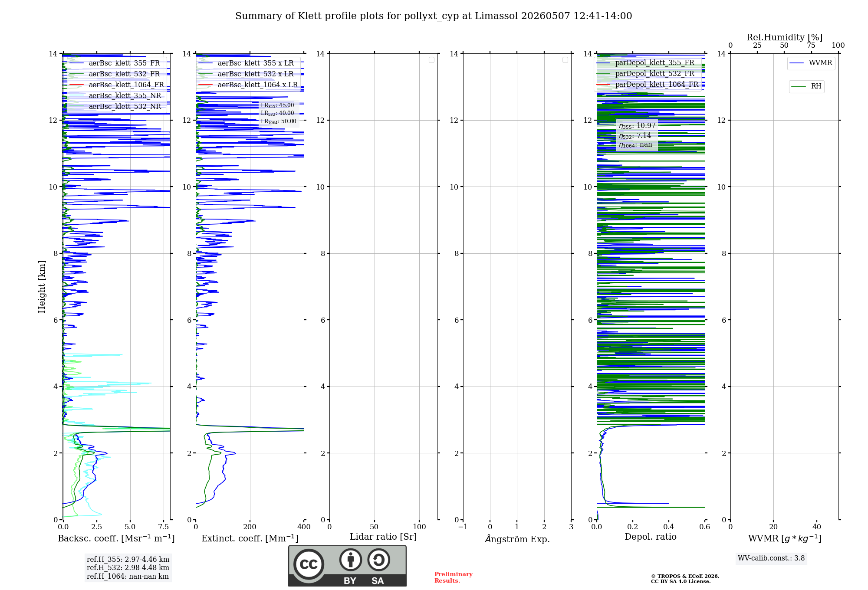Click the η355: 10.97 annotation
This screenshot has width=868, height=590.
point(637,126)
